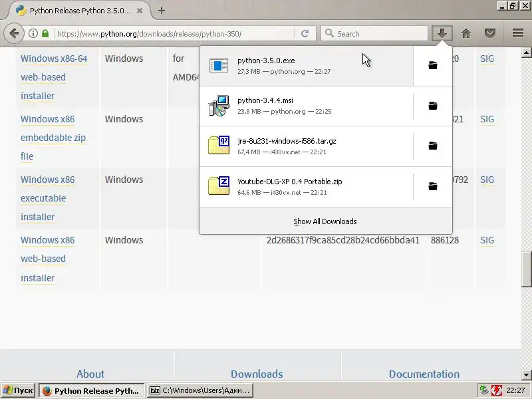The width and height of the screenshot is (532, 399).
Task: Open SIG link for x86 executable installer
Action: (x=487, y=180)
